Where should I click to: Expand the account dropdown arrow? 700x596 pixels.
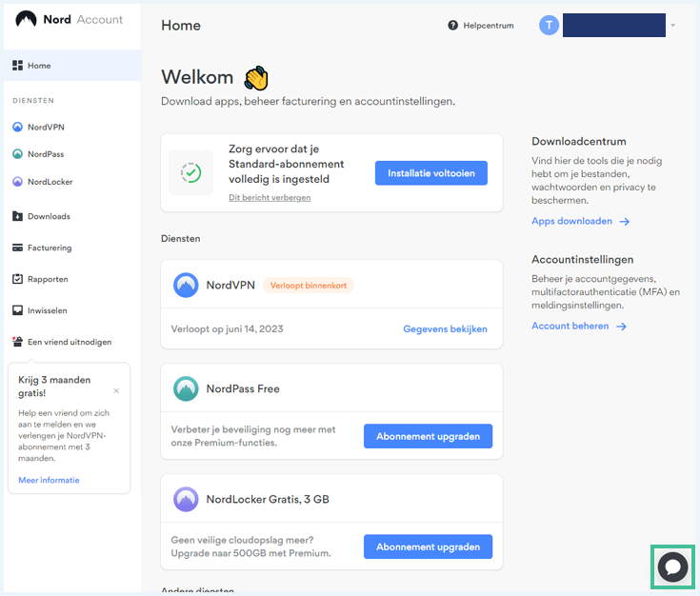click(x=672, y=26)
